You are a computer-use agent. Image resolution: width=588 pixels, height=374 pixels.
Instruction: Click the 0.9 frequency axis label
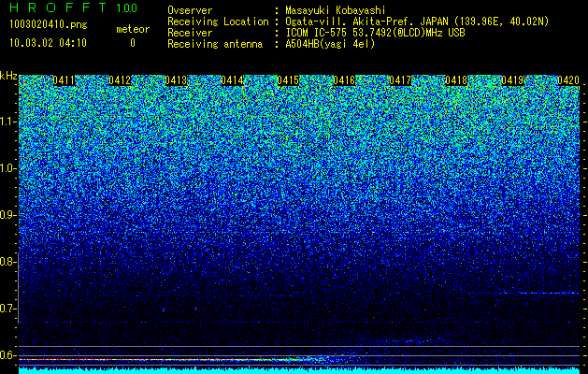[x=7, y=215]
